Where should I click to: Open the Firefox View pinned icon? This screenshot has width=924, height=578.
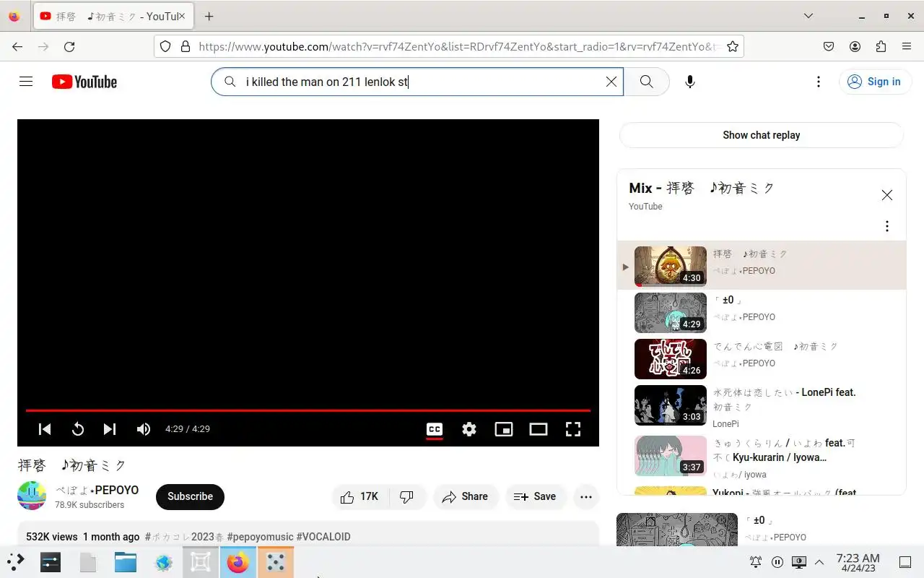(14, 16)
